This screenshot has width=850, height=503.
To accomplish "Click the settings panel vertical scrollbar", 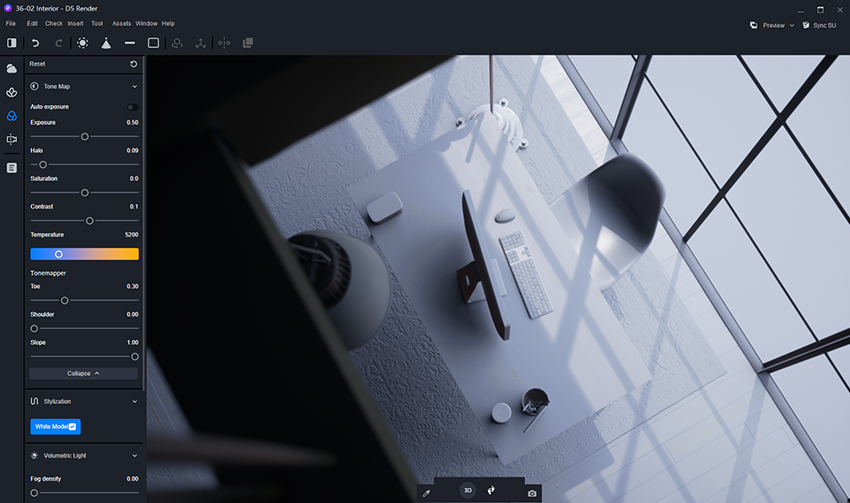I will [144, 222].
